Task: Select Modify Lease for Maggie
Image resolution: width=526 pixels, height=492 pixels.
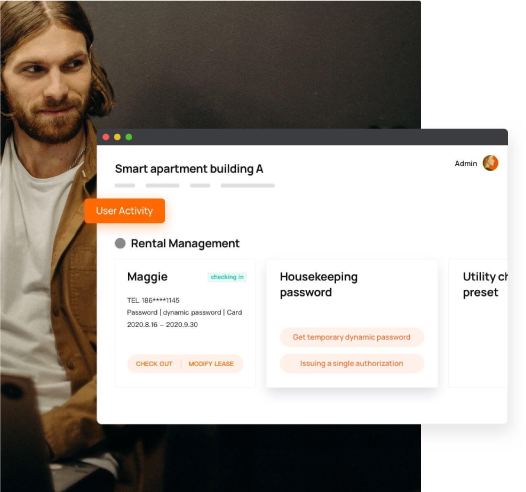Action: 211,364
